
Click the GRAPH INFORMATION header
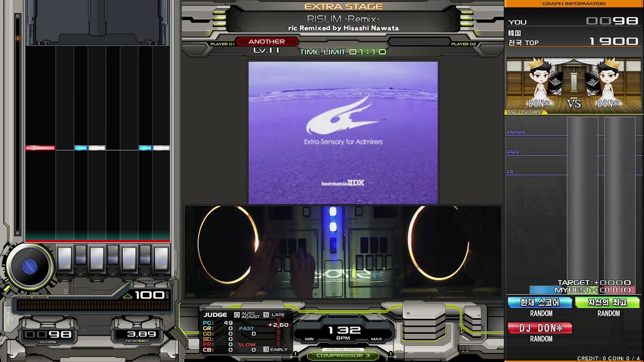click(574, 4)
